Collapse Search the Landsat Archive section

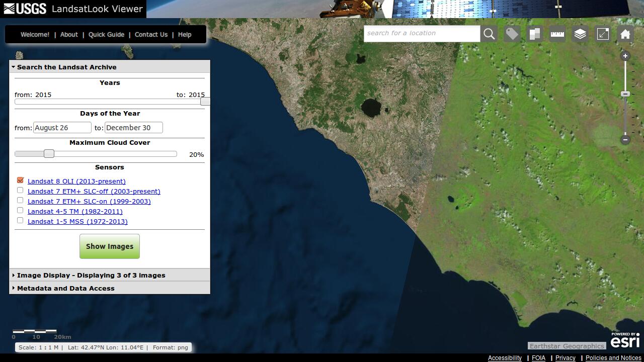pyautogui.click(x=110, y=67)
